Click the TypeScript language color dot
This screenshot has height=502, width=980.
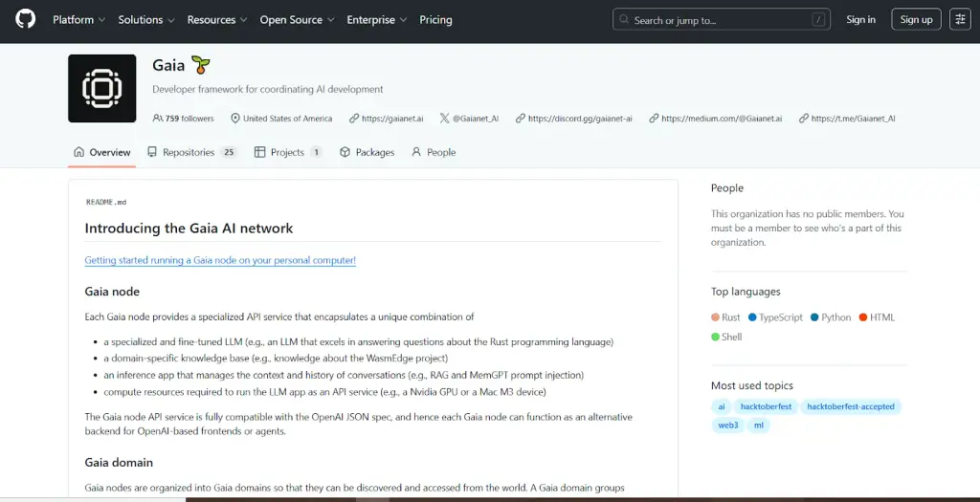click(752, 317)
